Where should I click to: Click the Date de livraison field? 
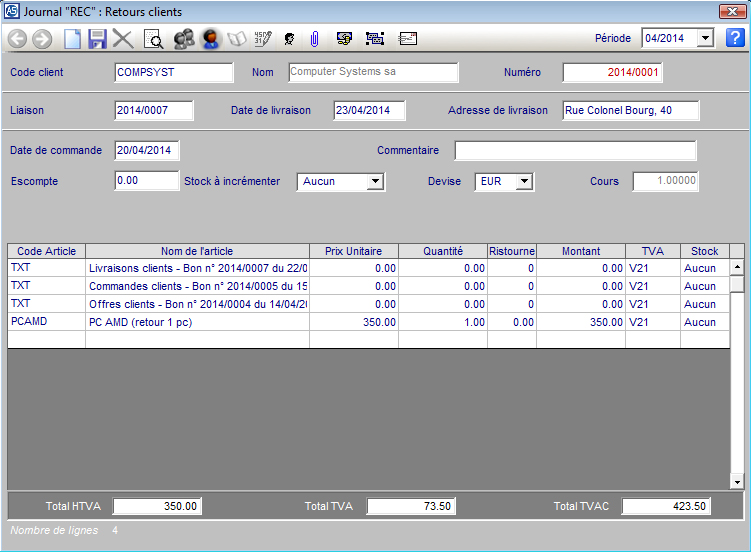[x=368, y=110]
